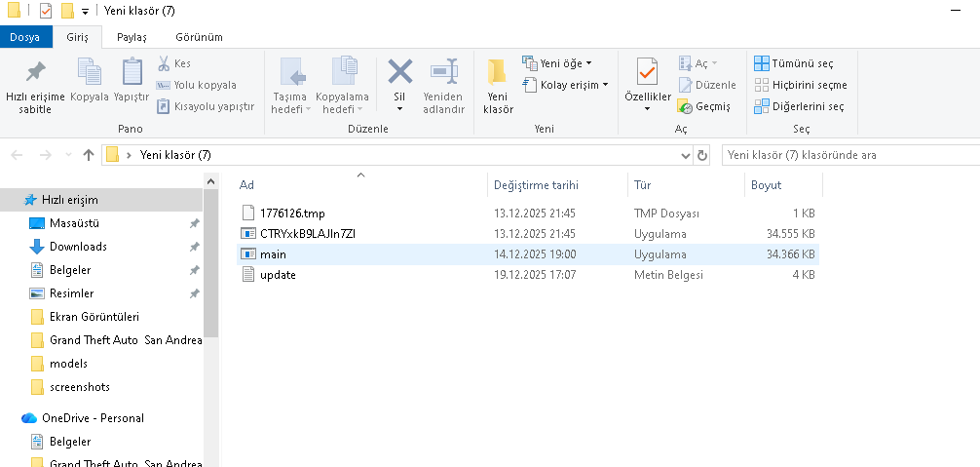The height and width of the screenshot is (467, 980).
Task: Click the 34.366 KB size cell
Action: tap(791, 254)
